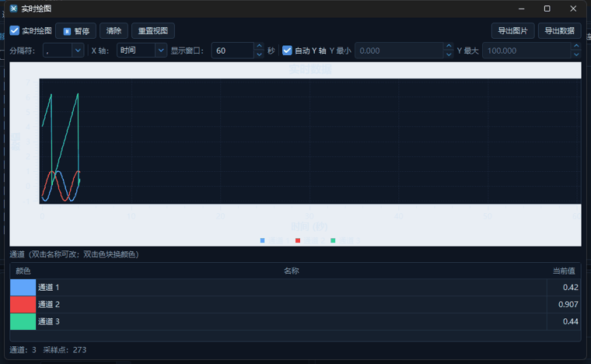
Task: Click inside the dark chart plot area
Action: [310, 142]
